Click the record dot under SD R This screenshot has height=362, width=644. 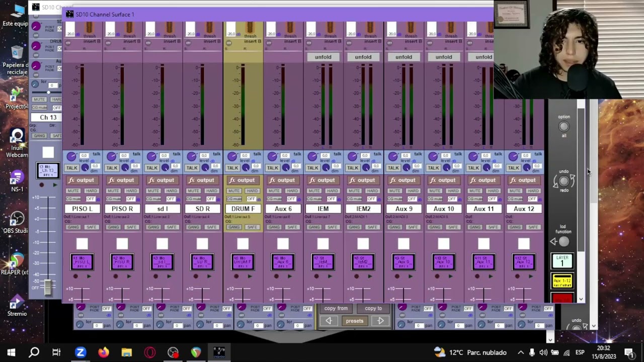point(196,277)
